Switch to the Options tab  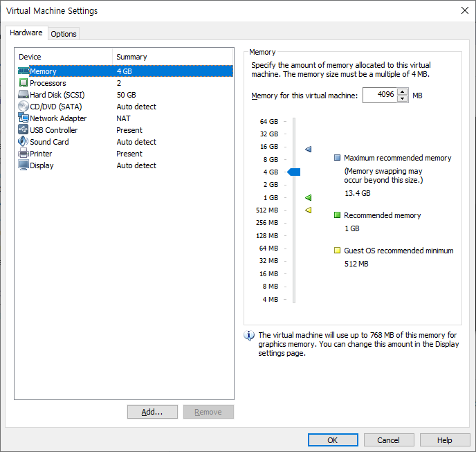coord(64,34)
